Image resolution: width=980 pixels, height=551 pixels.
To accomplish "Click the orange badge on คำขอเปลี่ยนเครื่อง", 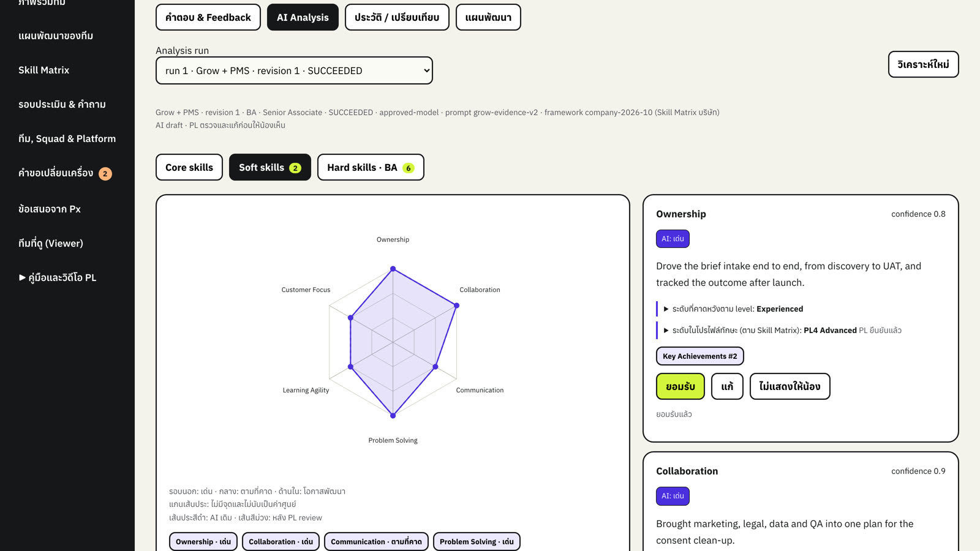I will (105, 174).
